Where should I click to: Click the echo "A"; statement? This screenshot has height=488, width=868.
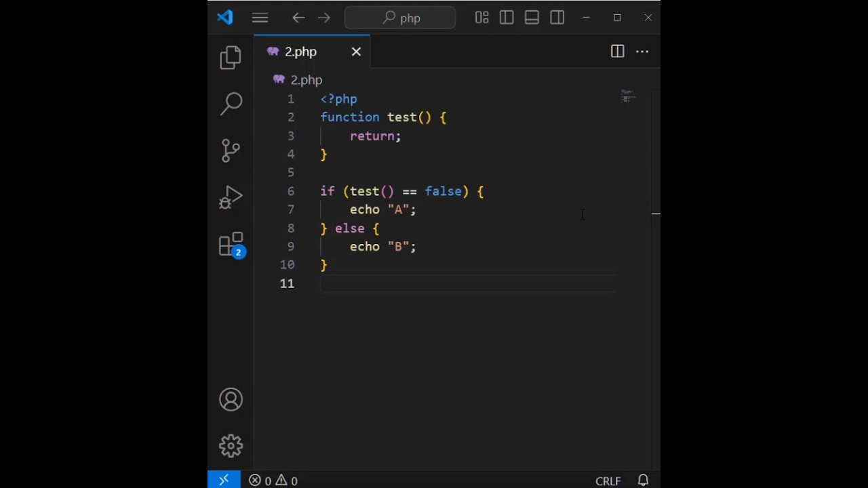coord(383,209)
